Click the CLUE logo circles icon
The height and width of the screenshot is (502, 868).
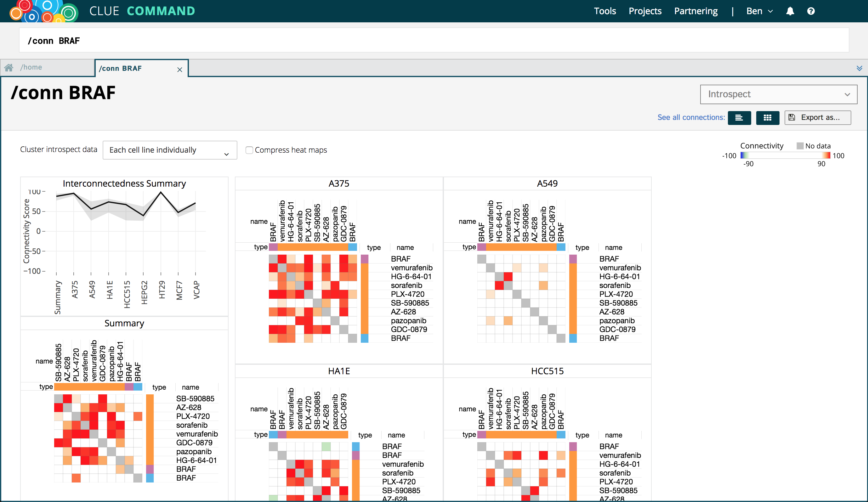pyautogui.click(x=44, y=11)
